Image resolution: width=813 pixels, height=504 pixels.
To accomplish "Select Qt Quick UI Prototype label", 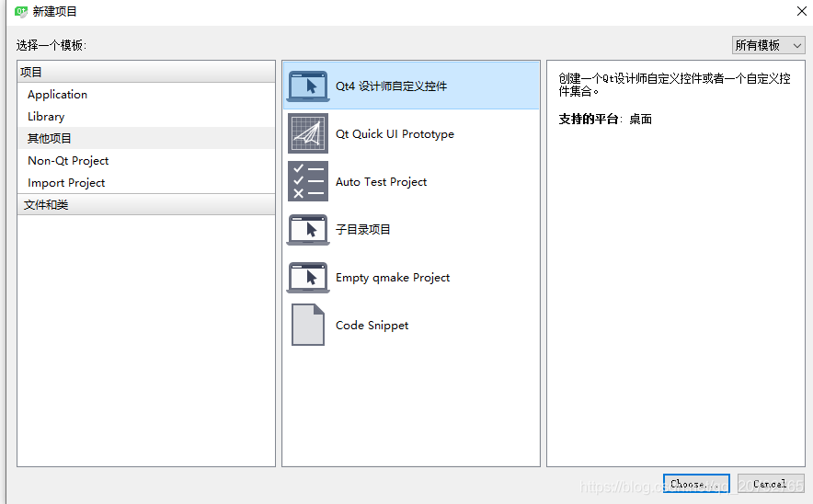I will pyautogui.click(x=395, y=133).
